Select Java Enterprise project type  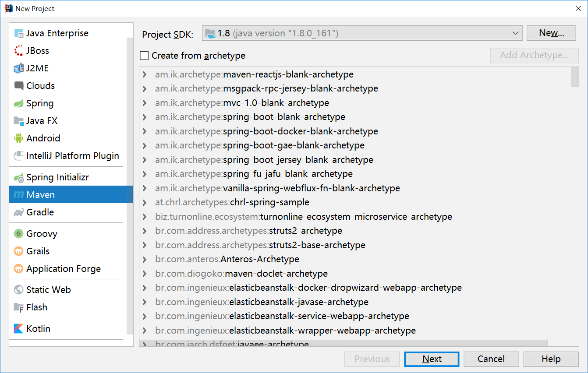[x=57, y=33]
